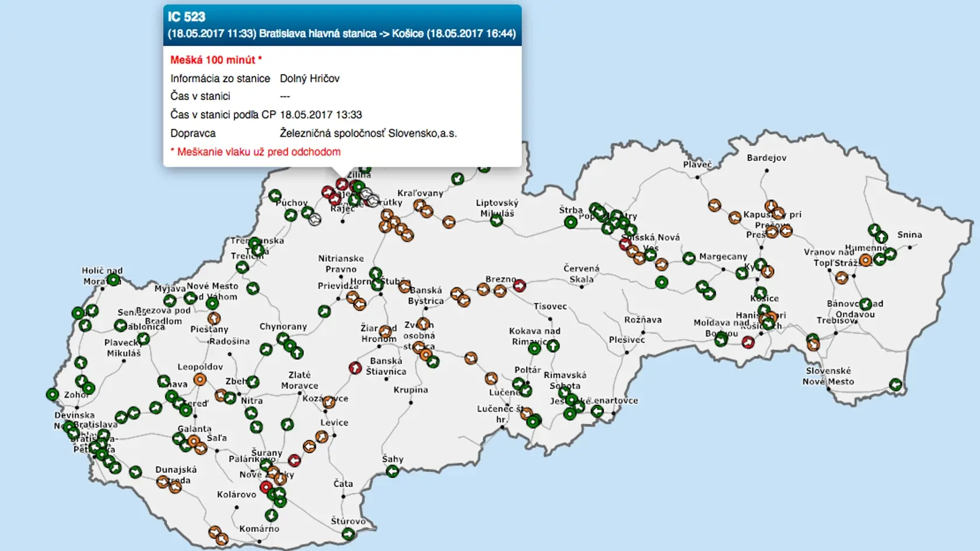Screen dimensions: 980x551
Task: Click the green train marker at Myjava
Action: (x=170, y=301)
